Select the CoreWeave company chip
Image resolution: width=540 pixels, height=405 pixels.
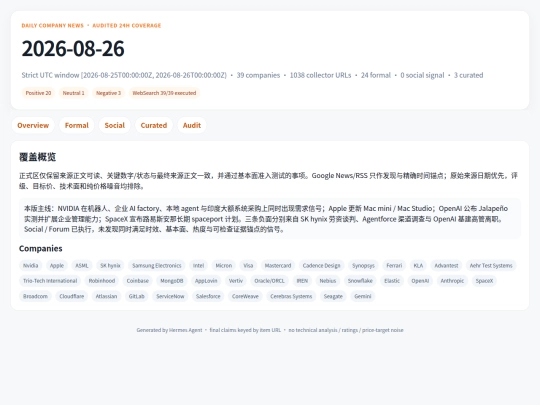tap(245, 297)
